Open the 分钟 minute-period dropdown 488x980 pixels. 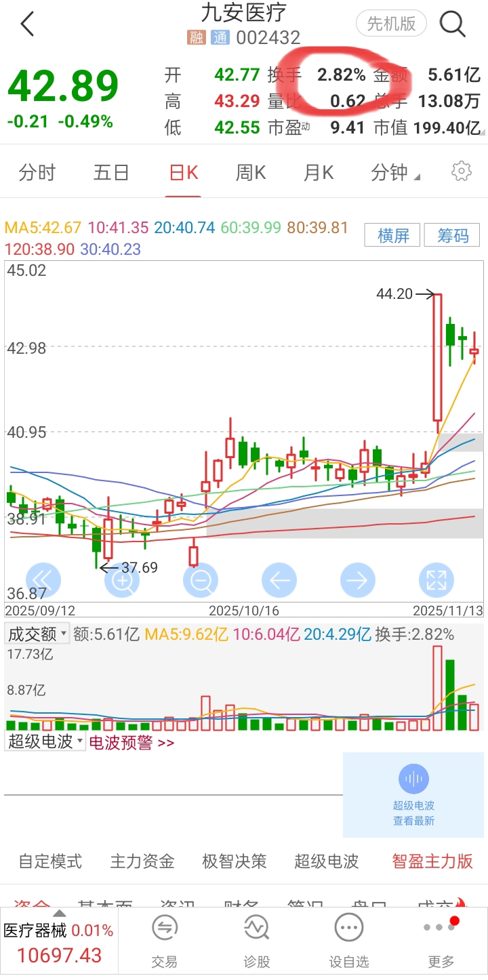395,173
